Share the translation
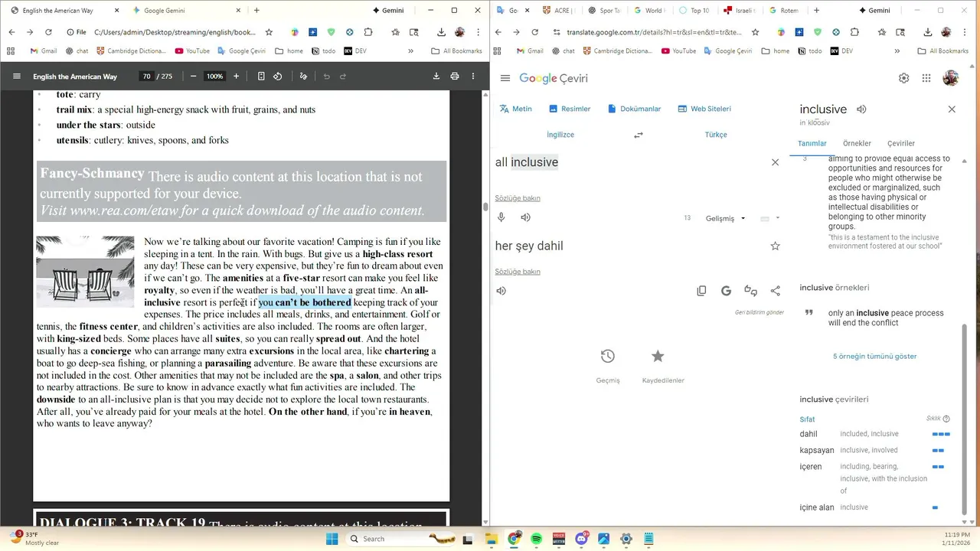980x551 pixels. click(775, 291)
